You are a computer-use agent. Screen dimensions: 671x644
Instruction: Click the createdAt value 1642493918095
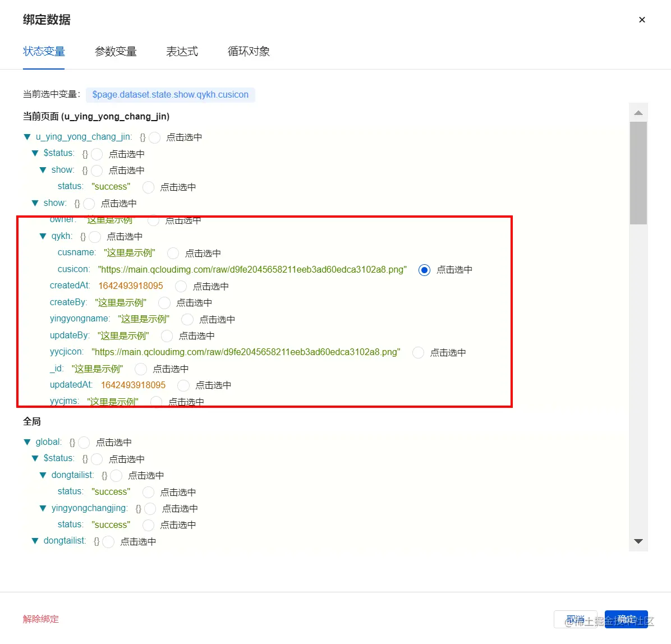pos(131,286)
